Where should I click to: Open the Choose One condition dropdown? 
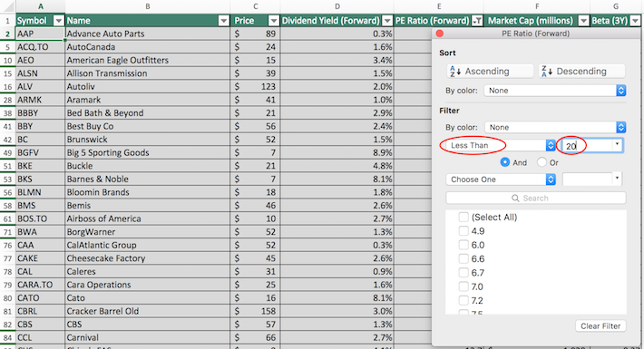point(501,179)
